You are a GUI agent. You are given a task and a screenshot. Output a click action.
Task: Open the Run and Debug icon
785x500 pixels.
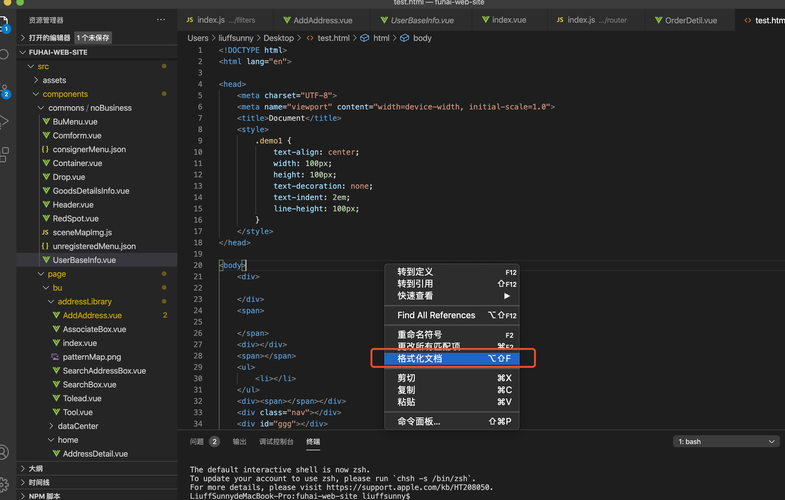tap(4, 121)
